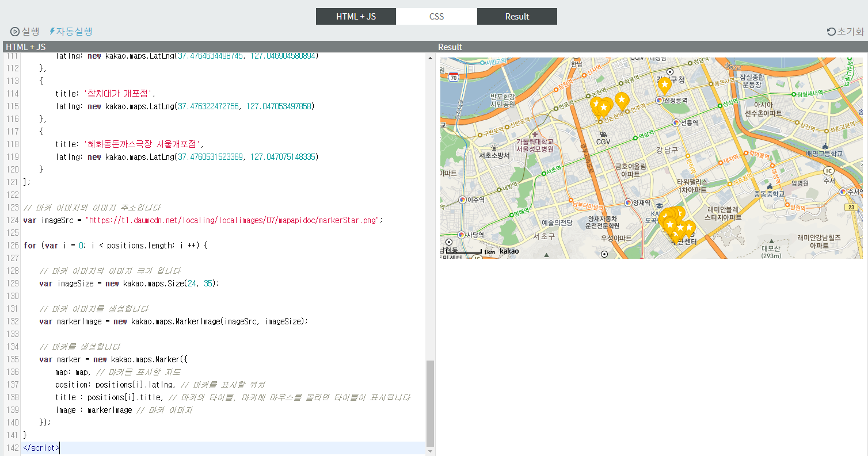This screenshot has height=456, width=868.
Task: Reset the sandbox with 초기화
Action: click(x=846, y=31)
